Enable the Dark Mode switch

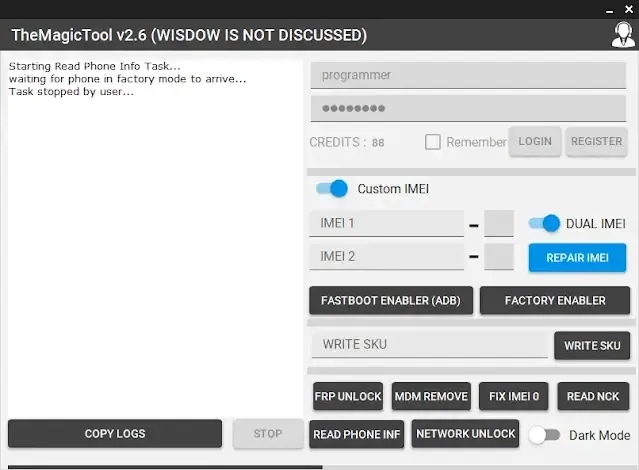pyautogui.click(x=544, y=435)
